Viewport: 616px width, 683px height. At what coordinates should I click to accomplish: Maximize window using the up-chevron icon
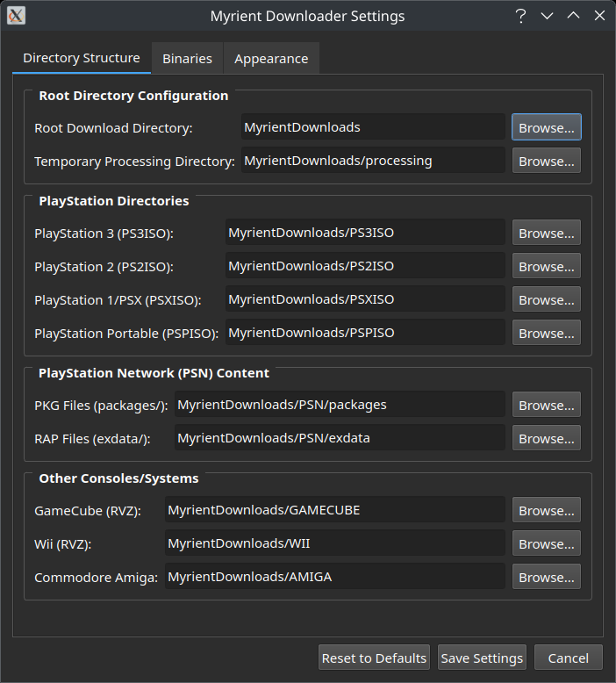(x=573, y=16)
